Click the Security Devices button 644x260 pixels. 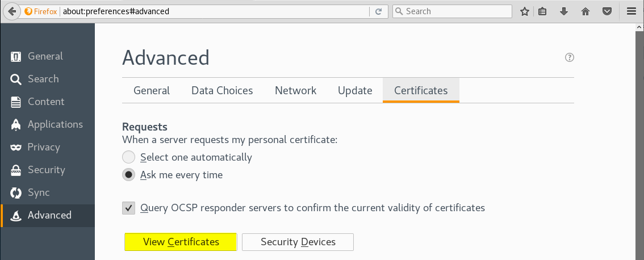tap(298, 242)
